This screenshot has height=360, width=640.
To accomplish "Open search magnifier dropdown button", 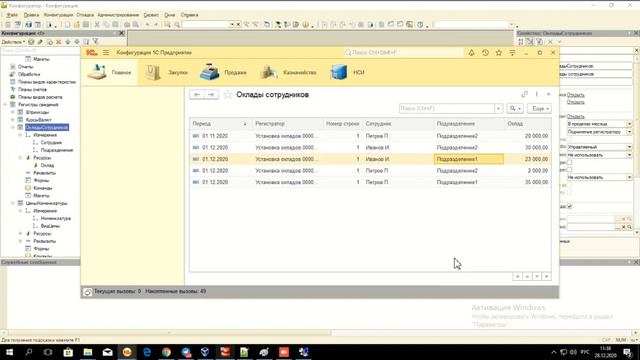I will (x=515, y=109).
